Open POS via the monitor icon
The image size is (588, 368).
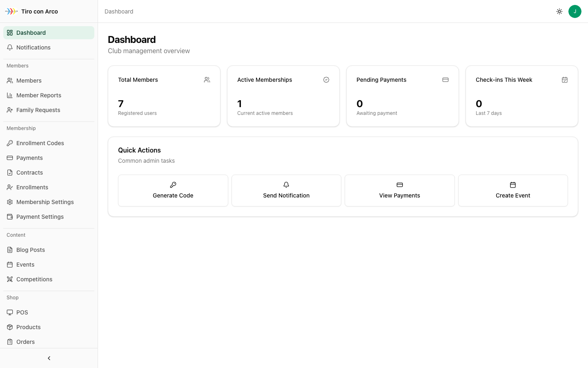9,312
